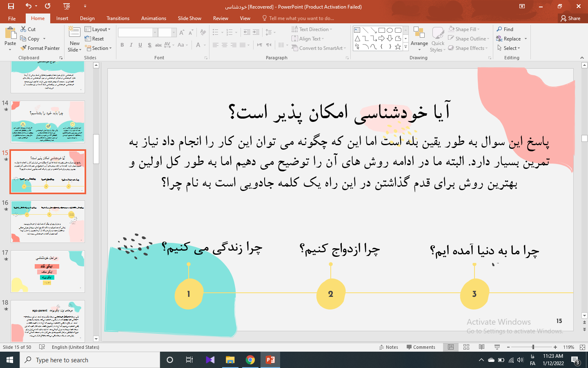The width and height of the screenshot is (588, 368).
Task: Expand the Section dropdown menu
Action: [x=98, y=48]
